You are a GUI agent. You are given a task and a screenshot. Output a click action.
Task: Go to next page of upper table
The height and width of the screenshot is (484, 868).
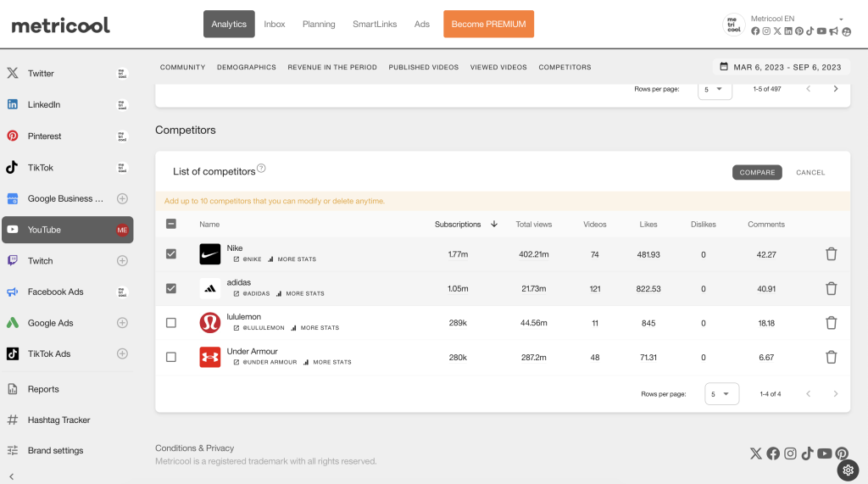click(x=835, y=89)
